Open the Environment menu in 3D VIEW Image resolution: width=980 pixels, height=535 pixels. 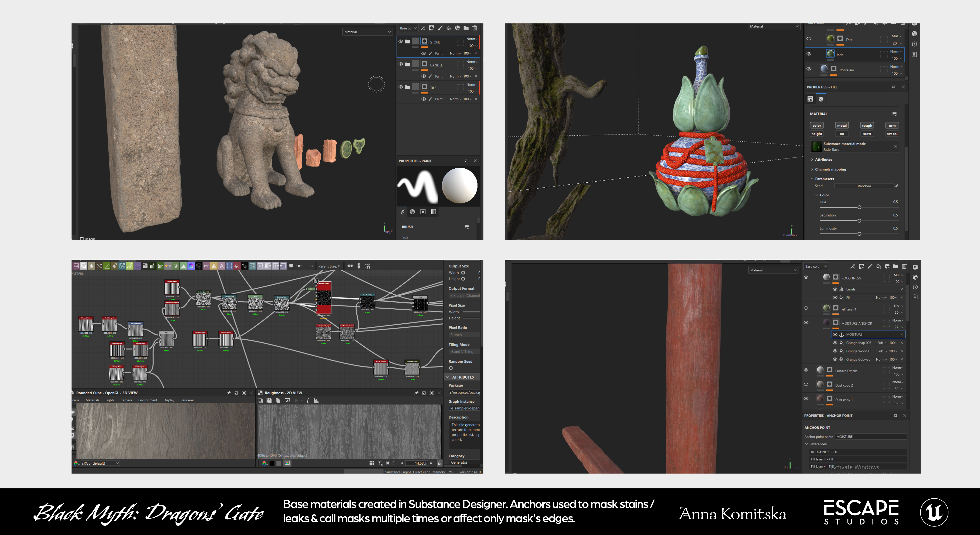(148, 400)
